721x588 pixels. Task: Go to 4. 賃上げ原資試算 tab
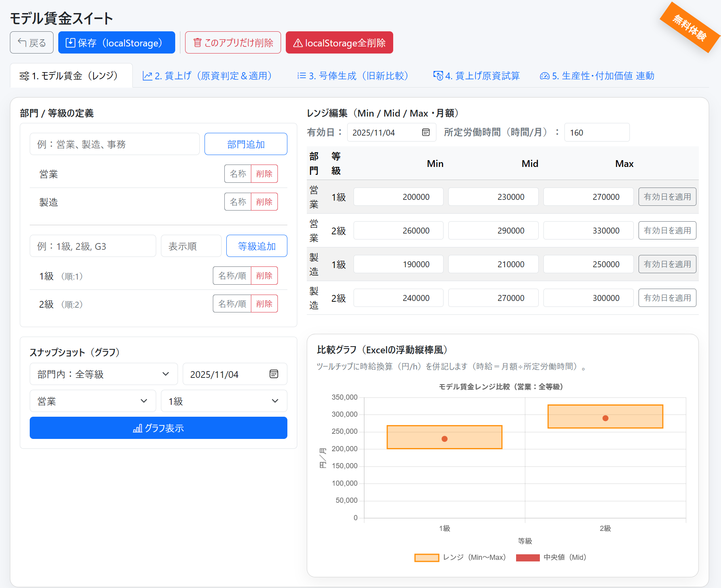tap(476, 76)
